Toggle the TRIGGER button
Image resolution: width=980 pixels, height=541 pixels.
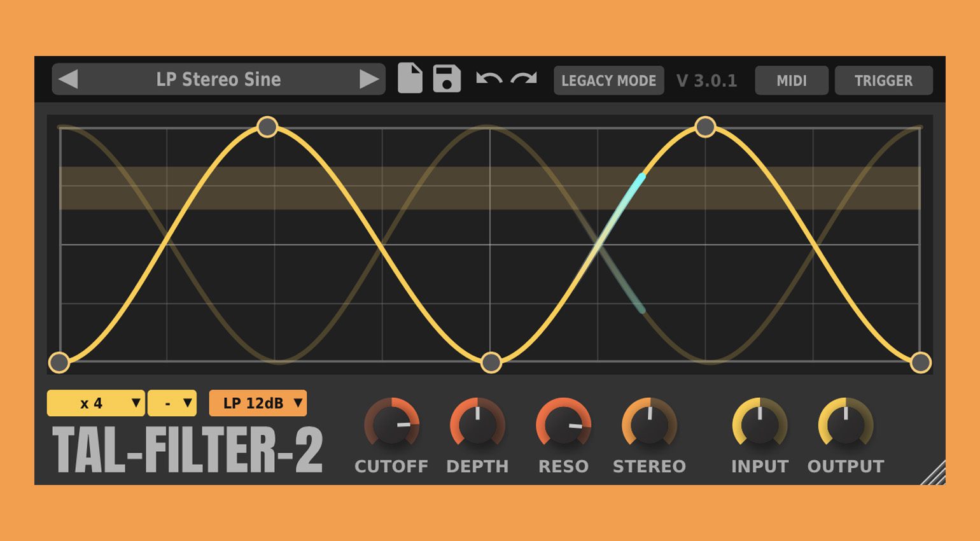point(883,81)
